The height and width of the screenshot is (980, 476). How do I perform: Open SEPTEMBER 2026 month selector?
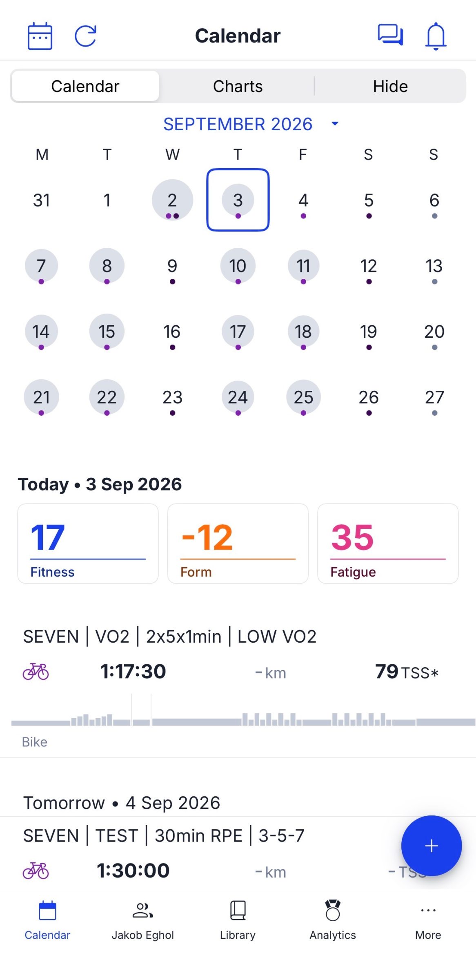tap(238, 124)
